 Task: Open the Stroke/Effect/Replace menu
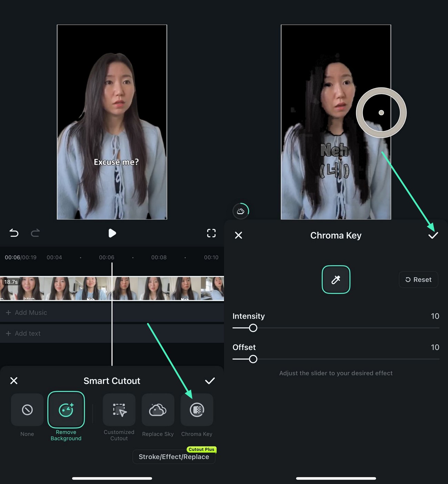click(x=174, y=457)
